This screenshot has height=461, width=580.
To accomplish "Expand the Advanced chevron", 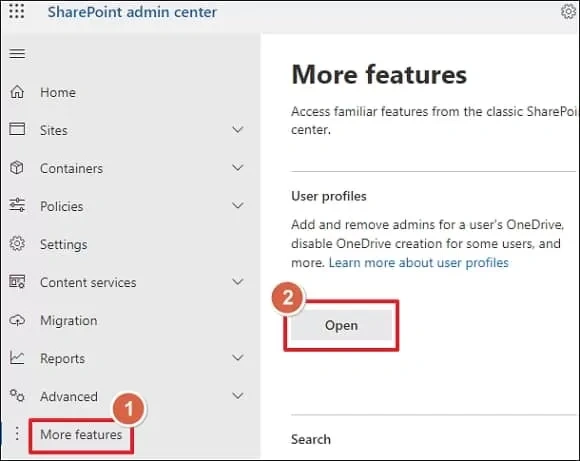I will coord(238,396).
